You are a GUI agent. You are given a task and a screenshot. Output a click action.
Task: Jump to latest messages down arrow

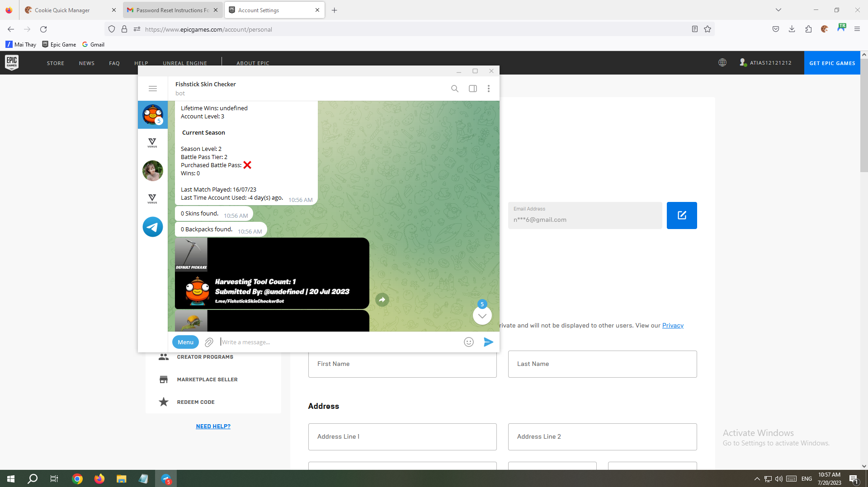(x=482, y=316)
